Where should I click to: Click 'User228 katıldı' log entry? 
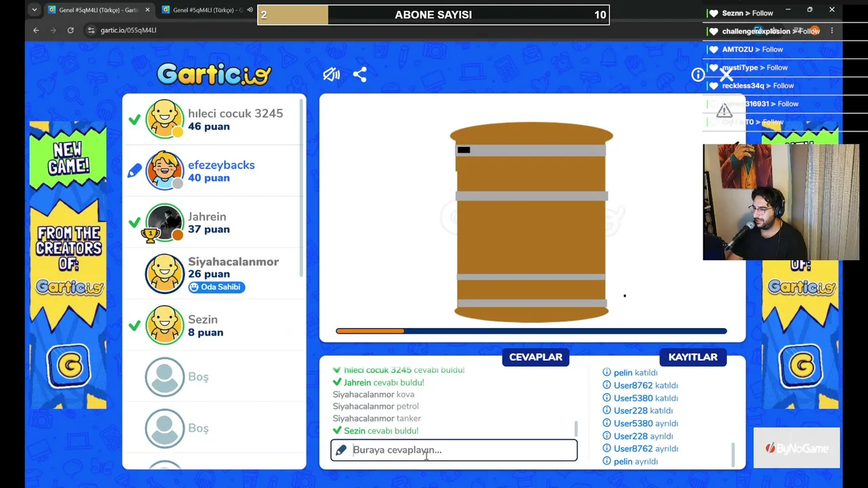point(637,411)
